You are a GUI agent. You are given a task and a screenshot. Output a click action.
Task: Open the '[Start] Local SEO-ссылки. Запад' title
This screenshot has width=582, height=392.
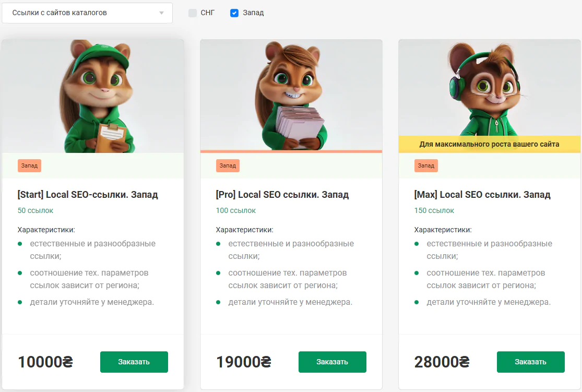(88, 195)
